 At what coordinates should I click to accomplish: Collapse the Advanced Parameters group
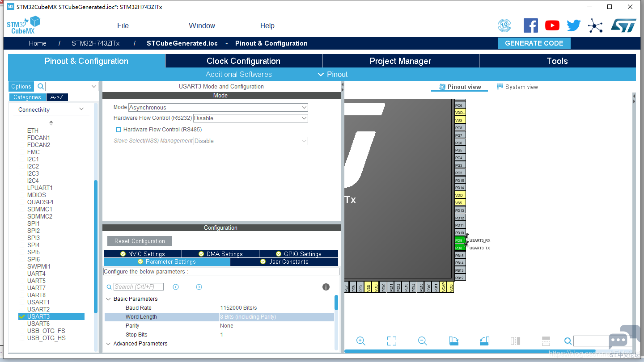tap(108, 344)
